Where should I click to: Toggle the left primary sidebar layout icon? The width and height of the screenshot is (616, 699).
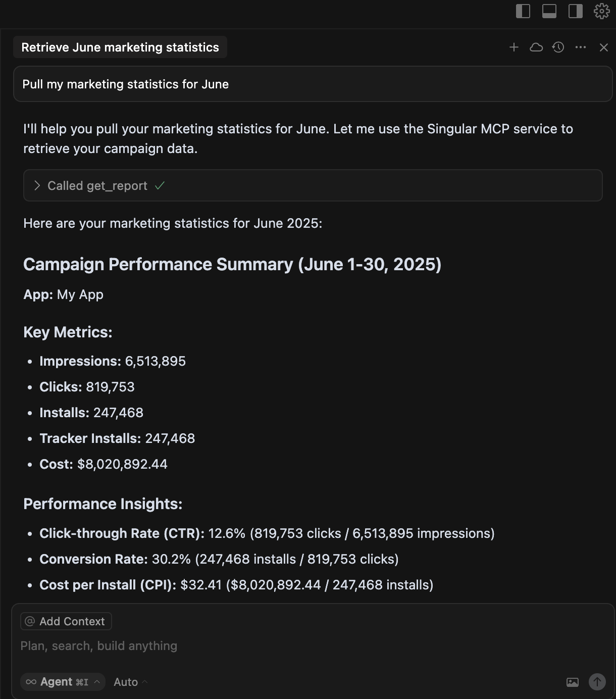click(x=523, y=11)
